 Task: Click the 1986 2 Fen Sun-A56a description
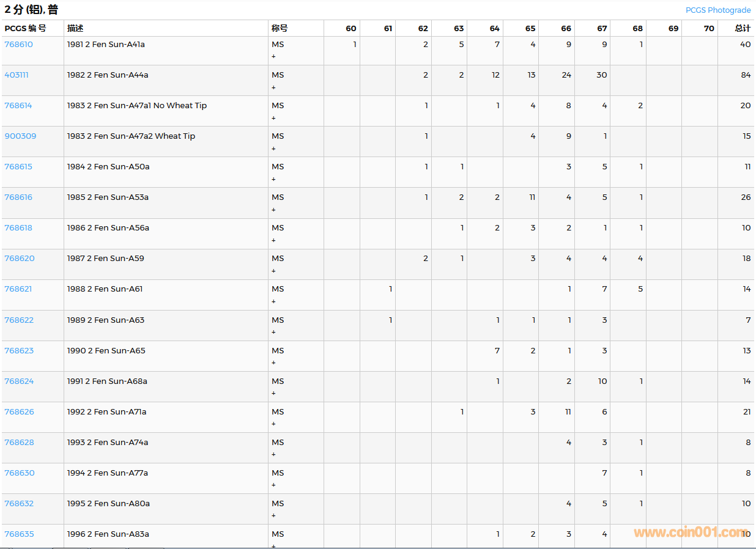click(108, 228)
